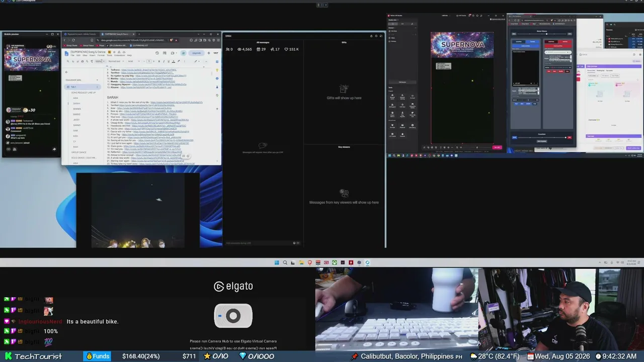Click the Underline icon in Google Docs toolbar
The image size is (644, 362).
tap(170, 61)
